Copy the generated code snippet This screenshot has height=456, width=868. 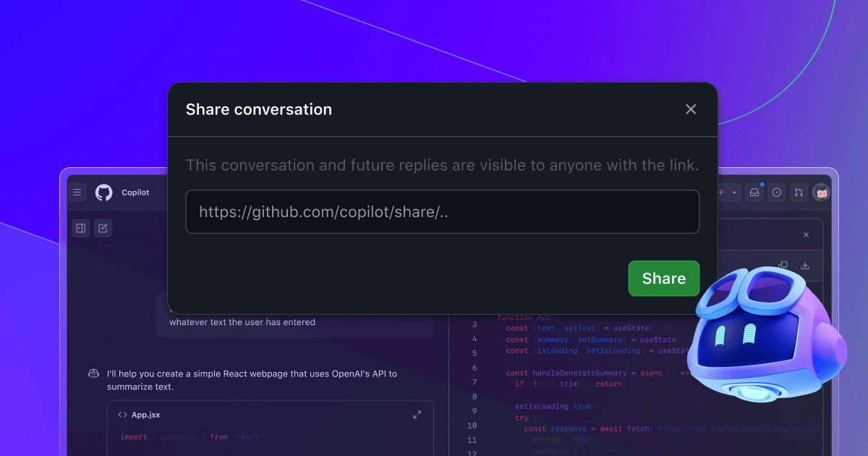click(783, 265)
